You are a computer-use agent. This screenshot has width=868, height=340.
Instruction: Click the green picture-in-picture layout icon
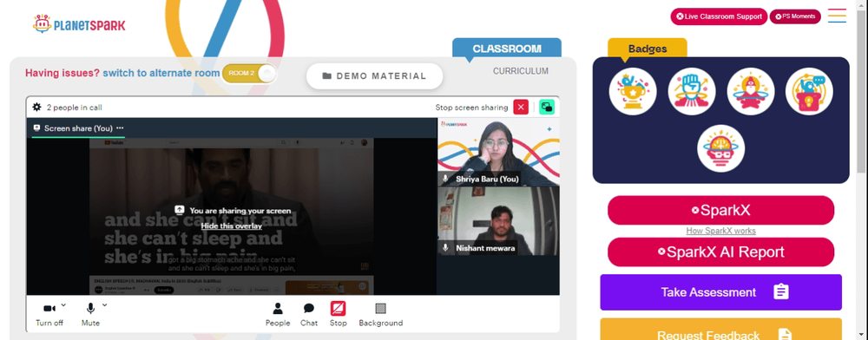(x=547, y=108)
